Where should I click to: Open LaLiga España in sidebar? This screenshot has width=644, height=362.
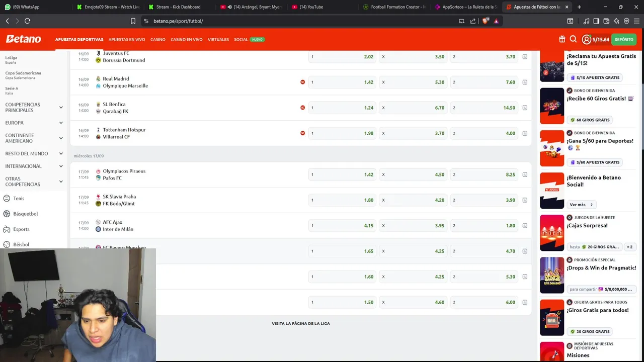(11, 60)
